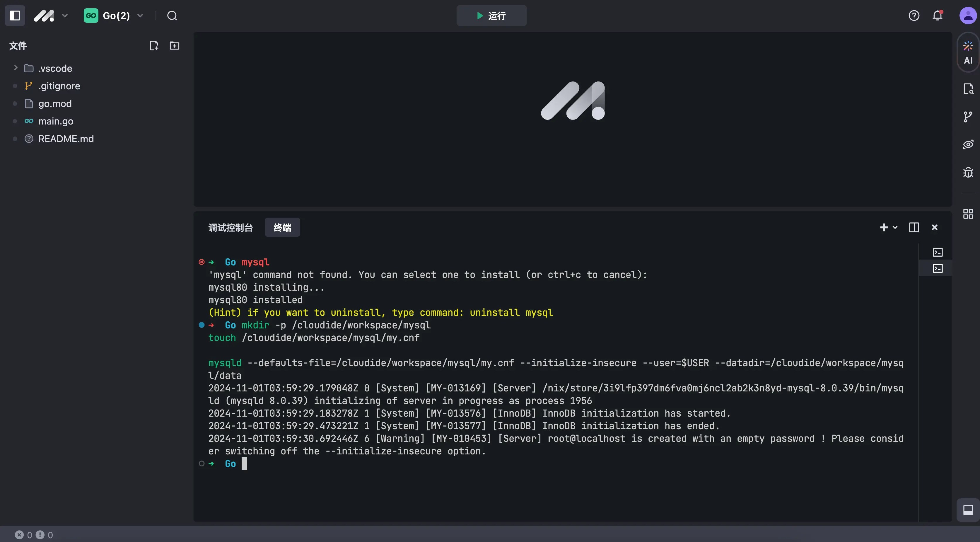Expand the .vscode folder chevron
The image size is (980, 542).
pyautogui.click(x=15, y=68)
